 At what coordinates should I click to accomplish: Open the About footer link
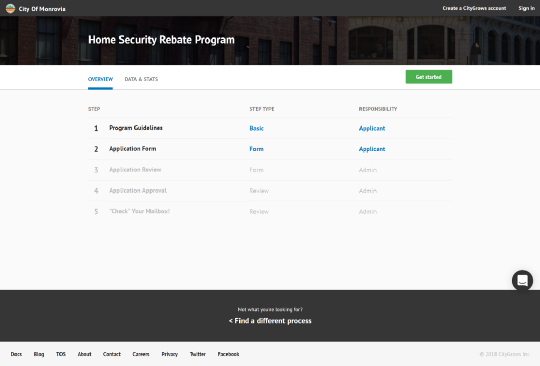[x=84, y=354]
